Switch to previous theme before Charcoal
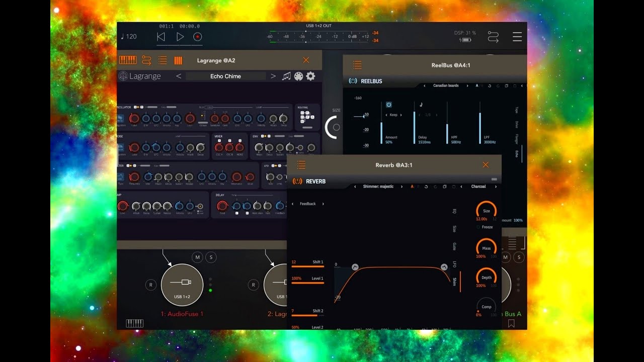 pyautogui.click(x=462, y=187)
